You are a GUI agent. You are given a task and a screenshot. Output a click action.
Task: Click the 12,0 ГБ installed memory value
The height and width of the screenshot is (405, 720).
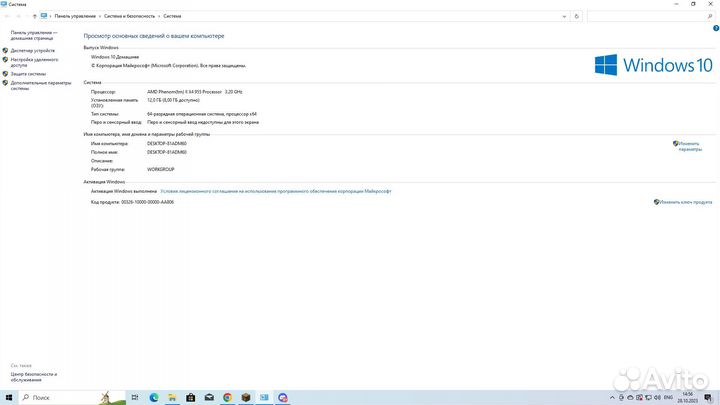[173, 100]
